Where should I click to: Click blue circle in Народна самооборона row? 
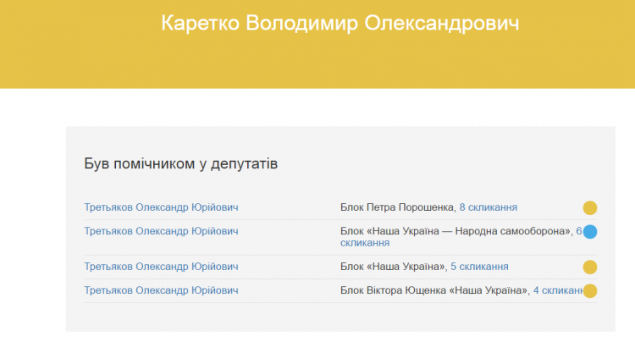click(x=590, y=232)
